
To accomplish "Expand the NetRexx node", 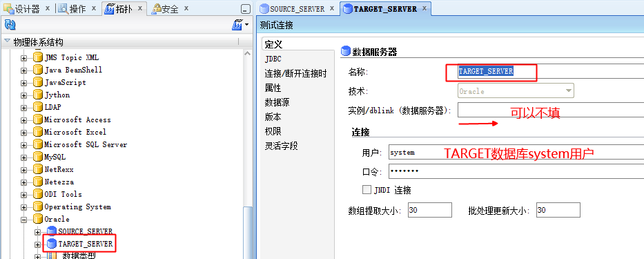I will point(23,170).
